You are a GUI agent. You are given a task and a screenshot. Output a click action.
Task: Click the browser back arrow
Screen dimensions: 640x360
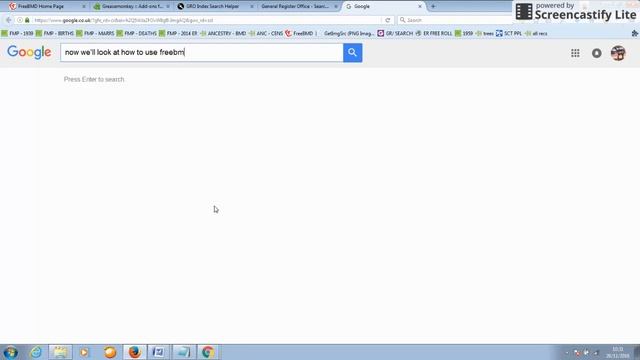tap(9, 20)
